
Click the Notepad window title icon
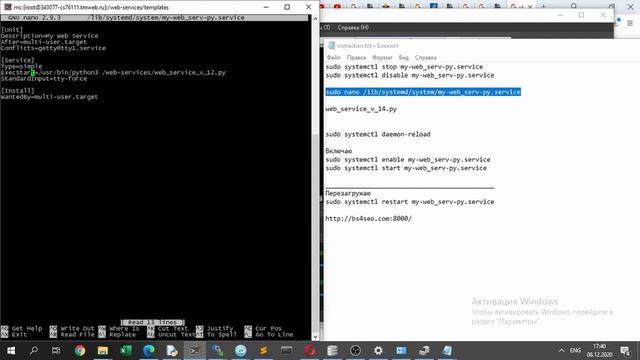tap(331, 46)
